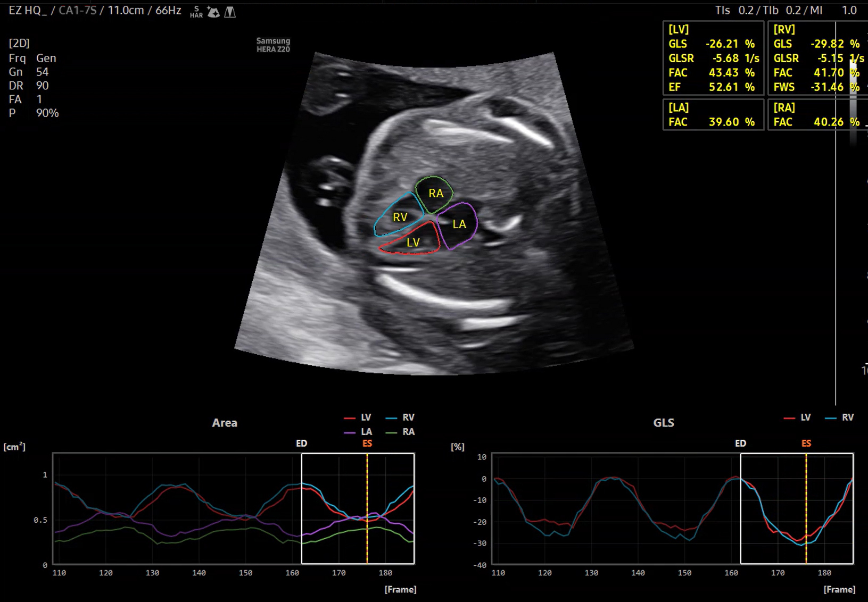Click the RA legend entry in Area chart

pos(400,432)
